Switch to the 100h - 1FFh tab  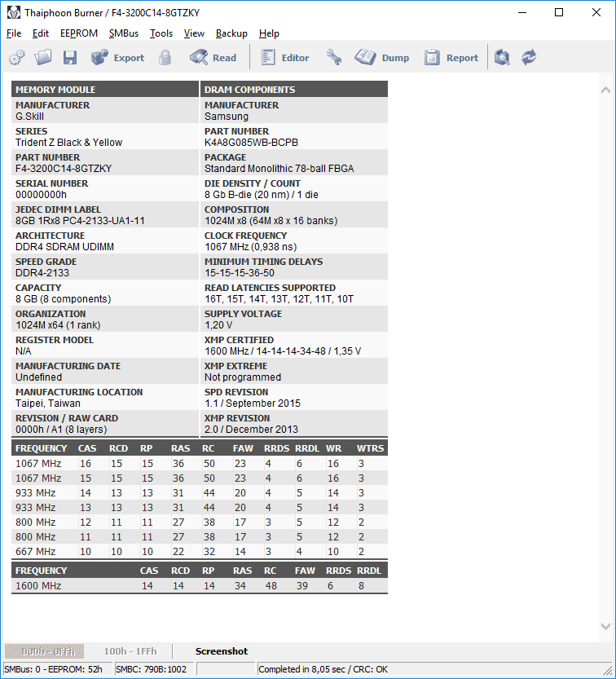(130, 651)
